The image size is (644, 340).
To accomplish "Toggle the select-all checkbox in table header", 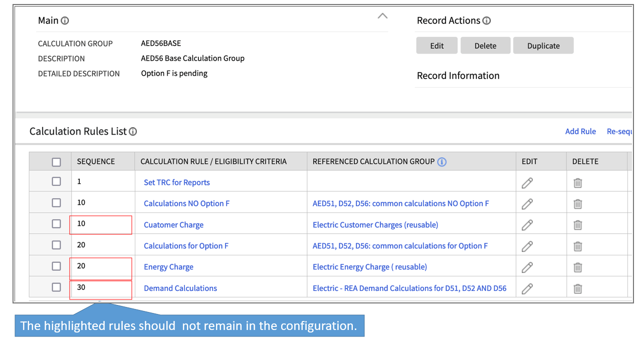I will tap(56, 162).
